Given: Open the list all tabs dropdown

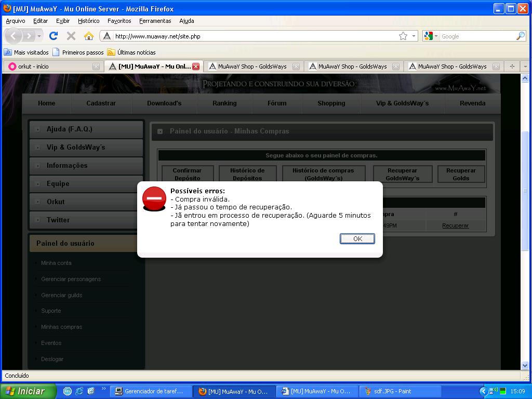Looking at the screenshot, I should 525,66.
